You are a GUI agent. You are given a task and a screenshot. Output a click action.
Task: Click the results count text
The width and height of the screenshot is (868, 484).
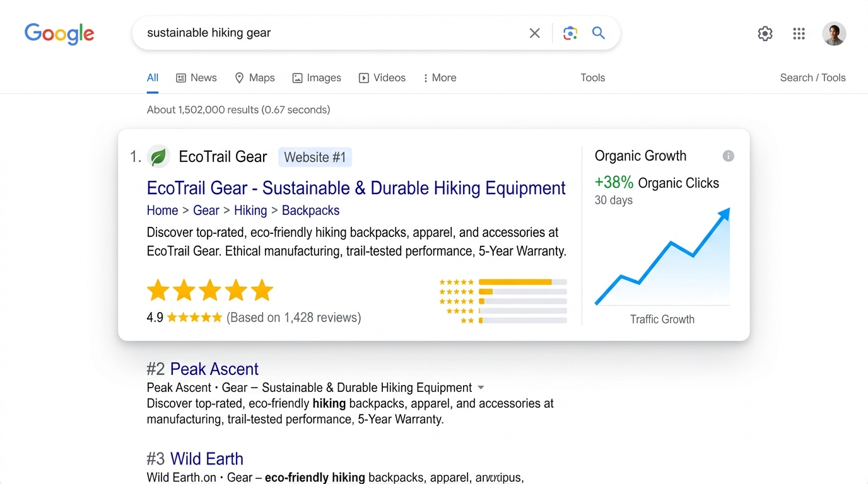[238, 110]
